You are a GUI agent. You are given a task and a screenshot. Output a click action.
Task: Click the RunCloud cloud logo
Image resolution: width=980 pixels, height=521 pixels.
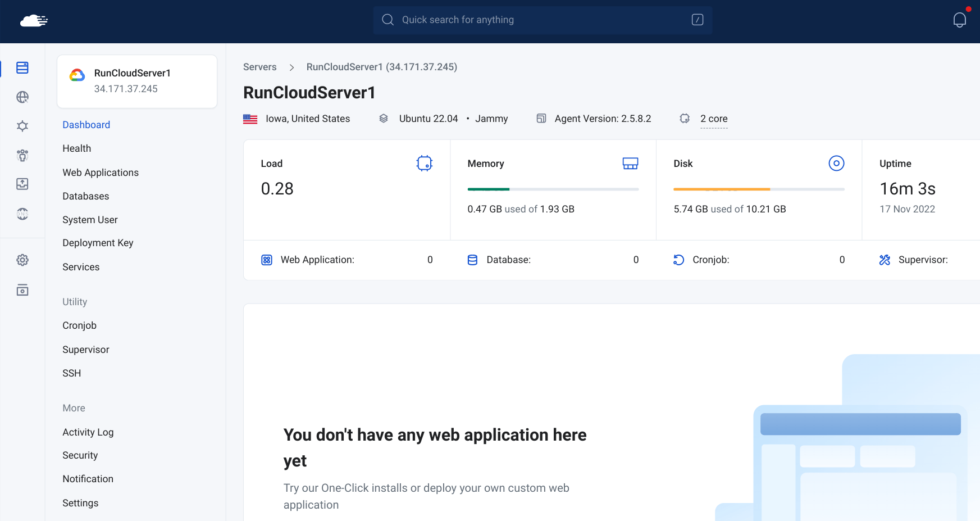pyautogui.click(x=34, y=21)
